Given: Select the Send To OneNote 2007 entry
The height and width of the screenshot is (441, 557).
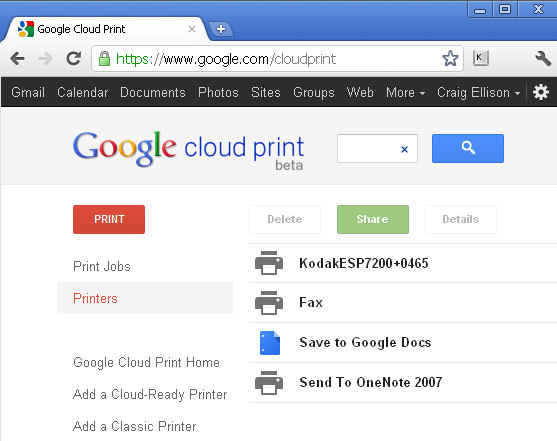Looking at the screenshot, I should click(x=371, y=382).
